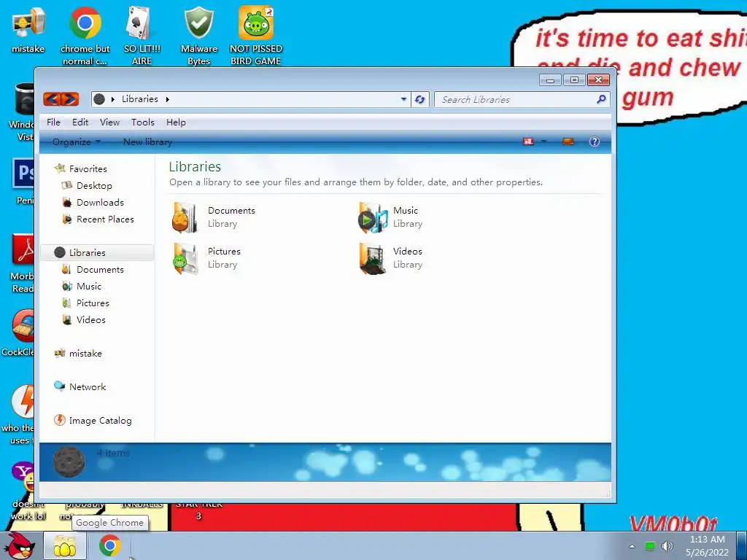The width and height of the screenshot is (747, 560).
Task: Open the help question mark icon
Action: [594, 141]
